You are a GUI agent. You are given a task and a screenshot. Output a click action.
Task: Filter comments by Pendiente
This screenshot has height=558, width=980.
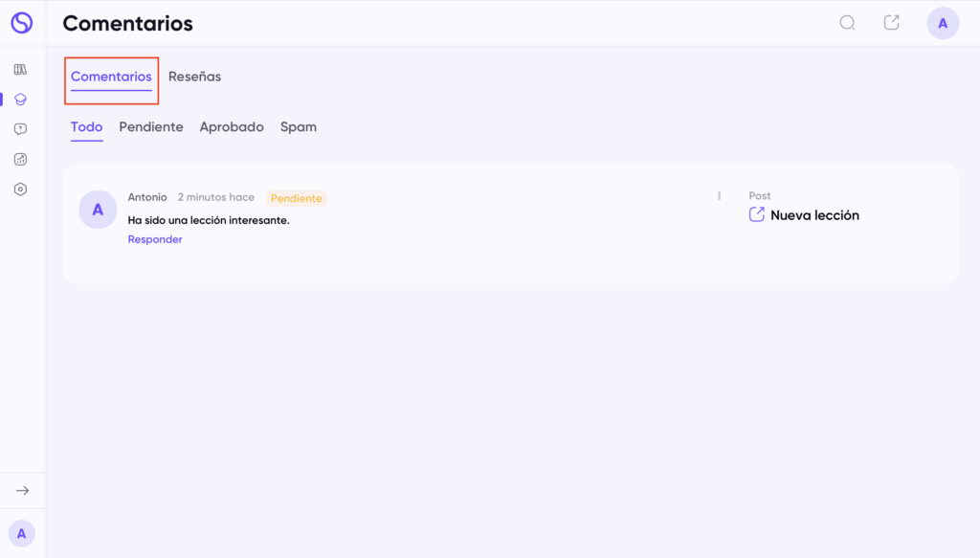[x=151, y=127]
